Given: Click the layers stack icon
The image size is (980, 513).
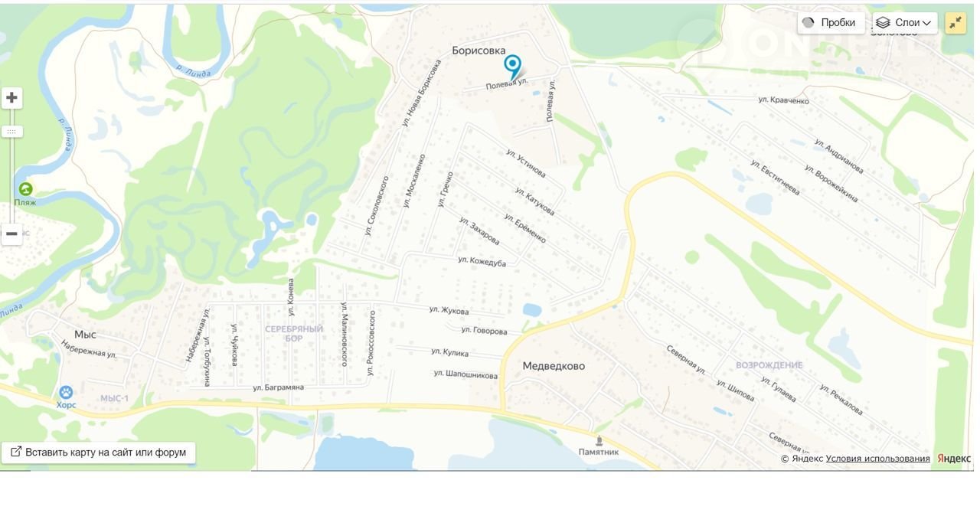Looking at the screenshot, I should pyautogui.click(x=883, y=23).
